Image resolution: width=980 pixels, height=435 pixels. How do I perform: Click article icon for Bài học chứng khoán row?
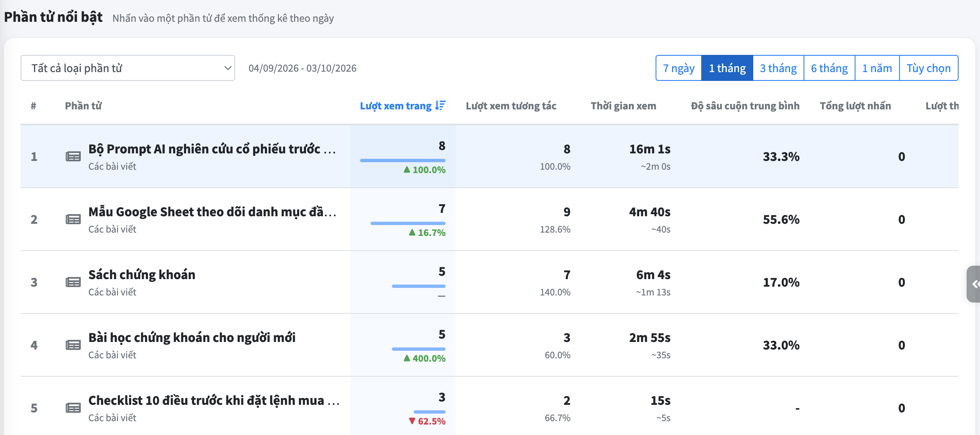(x=73, y=345)
